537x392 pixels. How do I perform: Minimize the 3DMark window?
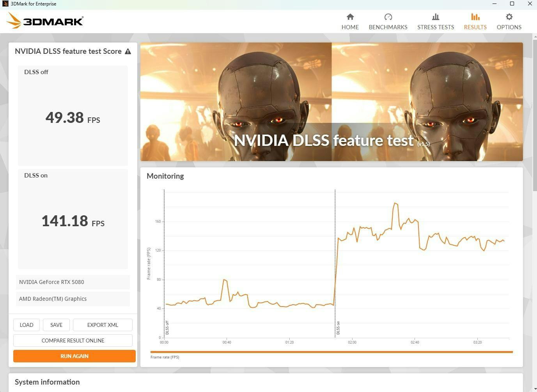pyautogui.click(x=494, y=4)
